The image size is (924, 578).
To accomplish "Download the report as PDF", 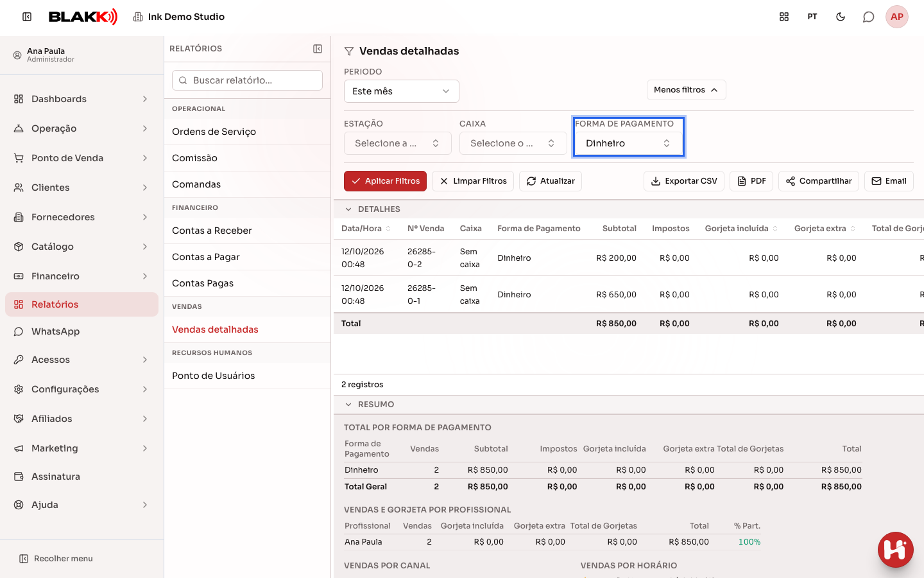I will pyautogui.click(x=751, y=181).
